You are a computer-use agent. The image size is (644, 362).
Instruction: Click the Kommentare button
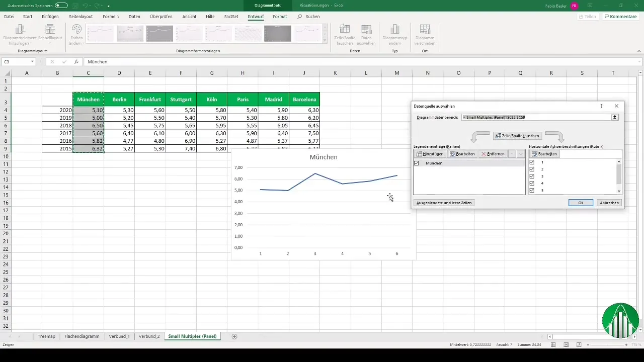tap(621, 17)
